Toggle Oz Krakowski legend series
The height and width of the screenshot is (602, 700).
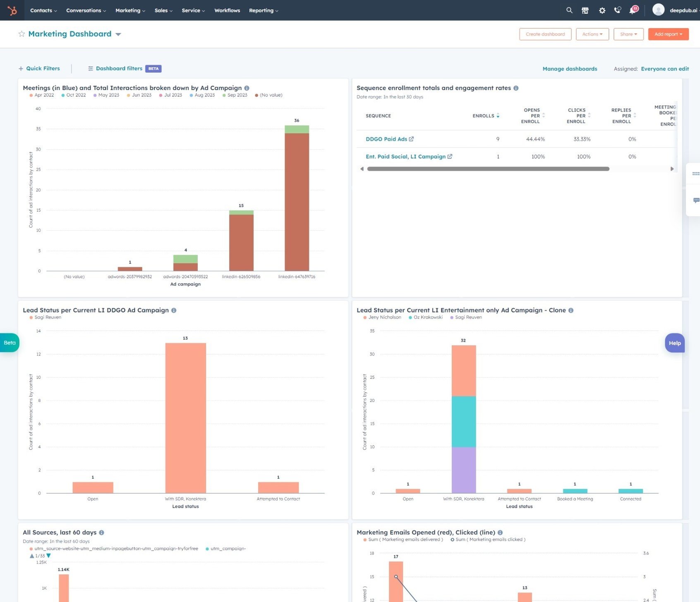click(x=426, y=317)
